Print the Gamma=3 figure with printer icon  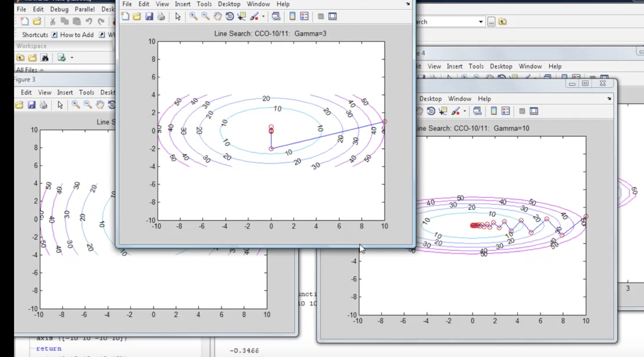[161, 16]
